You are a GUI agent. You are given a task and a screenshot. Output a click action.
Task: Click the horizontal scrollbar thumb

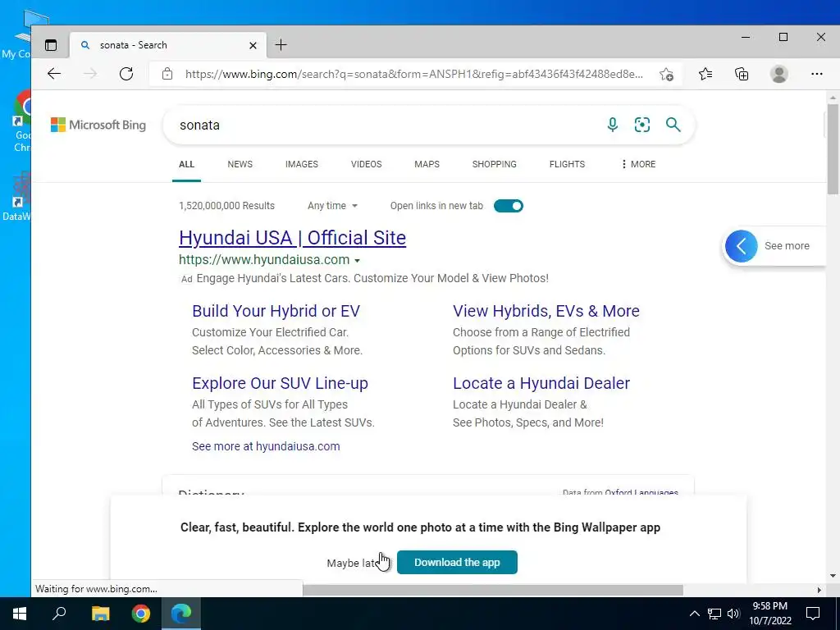point(493,590)
